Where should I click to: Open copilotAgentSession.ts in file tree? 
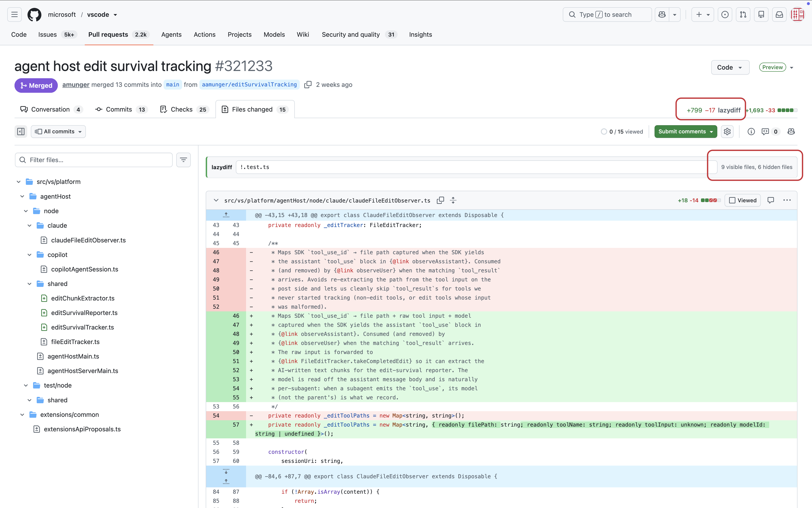(85, 269)
